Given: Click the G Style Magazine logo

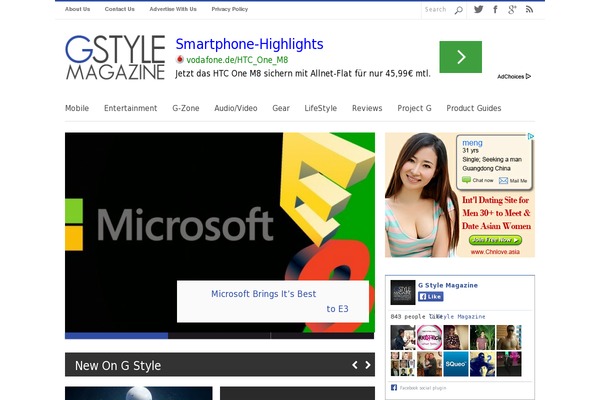Looking at the screenshot, I should click(115, 57).
